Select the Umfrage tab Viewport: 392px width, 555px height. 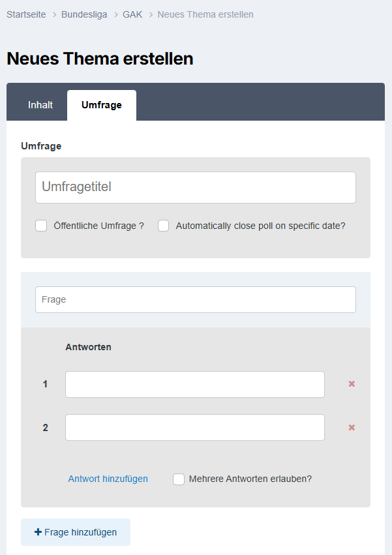click(102, 105)
